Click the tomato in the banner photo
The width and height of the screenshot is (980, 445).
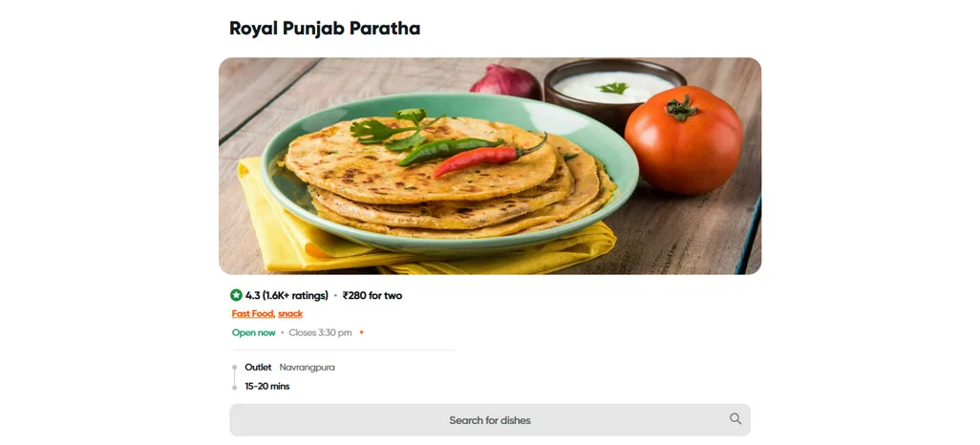pyautogui.click(x=683, y=140)
